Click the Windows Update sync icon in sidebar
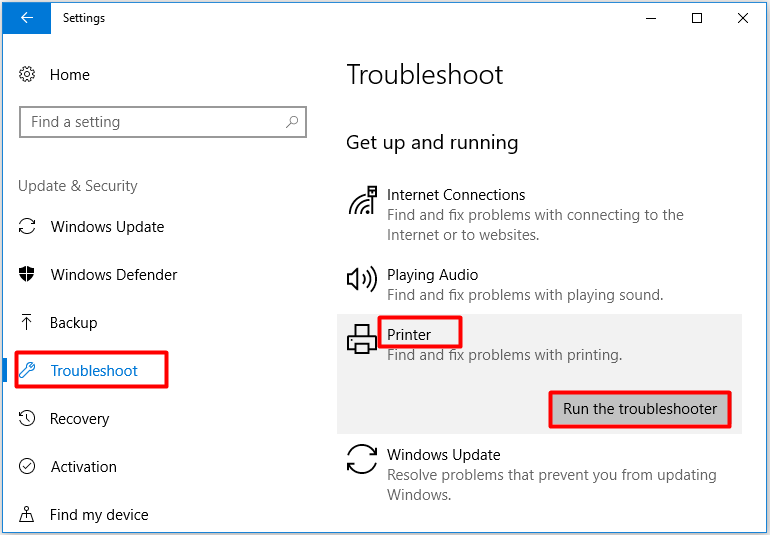The image size is (770, 535). click(27, 226)
